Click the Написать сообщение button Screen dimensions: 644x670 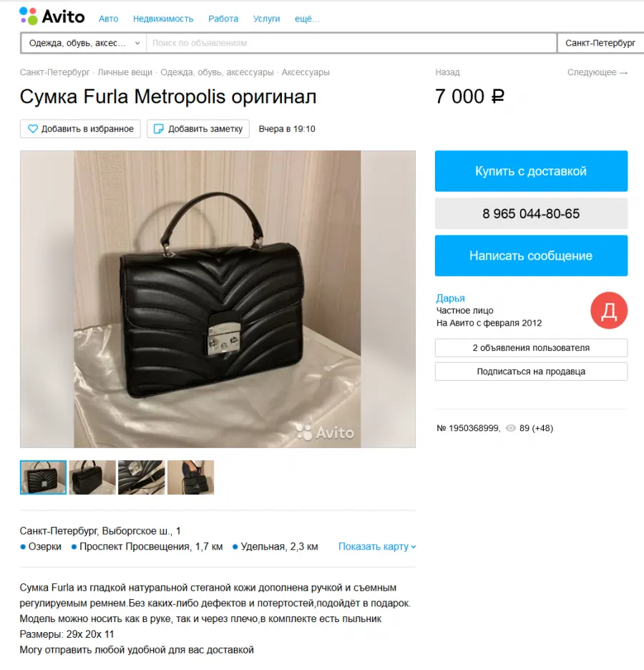pos(531,256)
